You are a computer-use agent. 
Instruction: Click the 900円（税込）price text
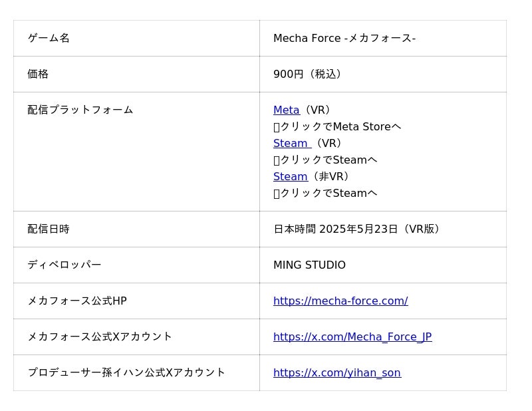[309, 74]
